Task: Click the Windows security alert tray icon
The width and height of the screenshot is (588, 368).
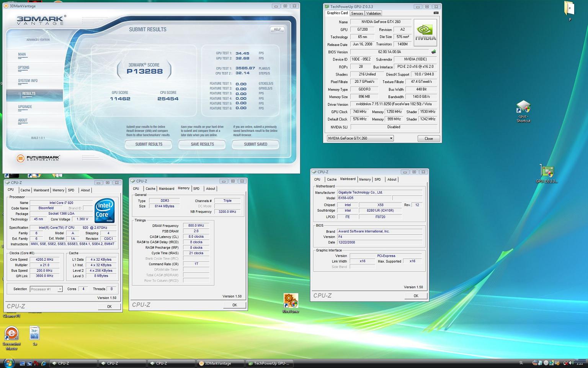Action: [557, 363]
